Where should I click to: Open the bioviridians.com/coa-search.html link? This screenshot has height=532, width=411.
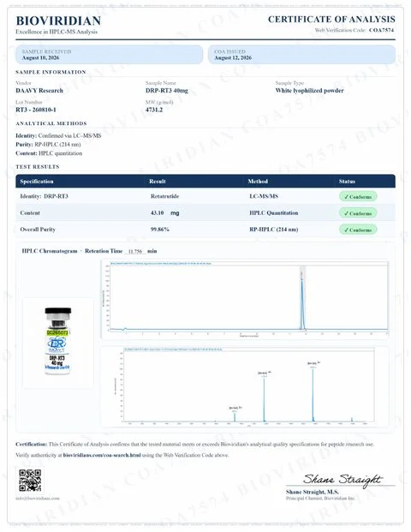click(x=102, y=455)
